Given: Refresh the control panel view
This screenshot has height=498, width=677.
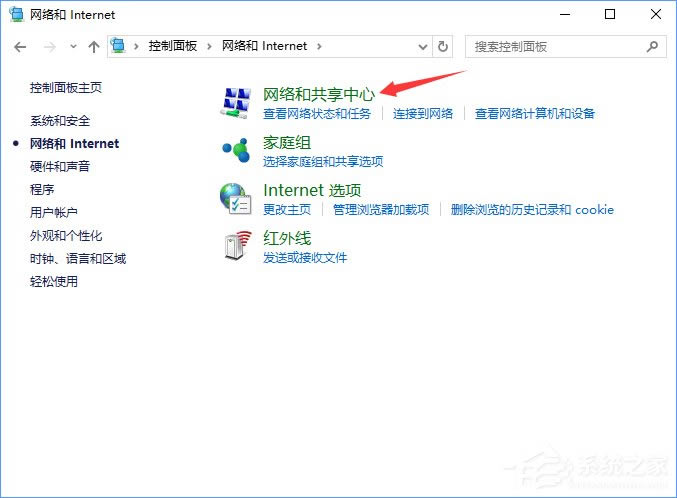Looking at the screenshot, I should tap(443, 46).
